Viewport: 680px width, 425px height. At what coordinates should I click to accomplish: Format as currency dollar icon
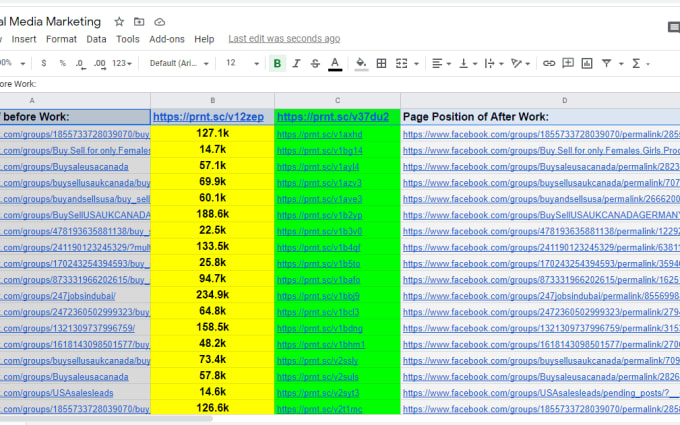(x=43, y=63)
